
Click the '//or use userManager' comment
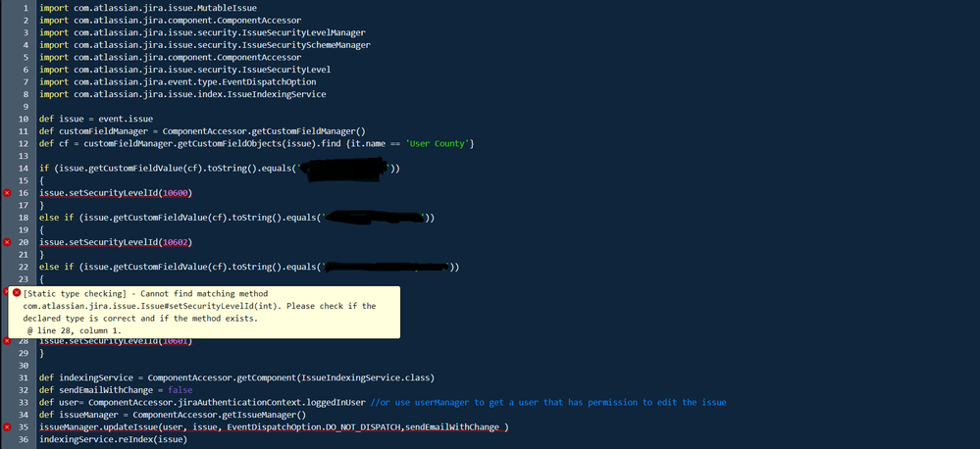tap(548, 403)
